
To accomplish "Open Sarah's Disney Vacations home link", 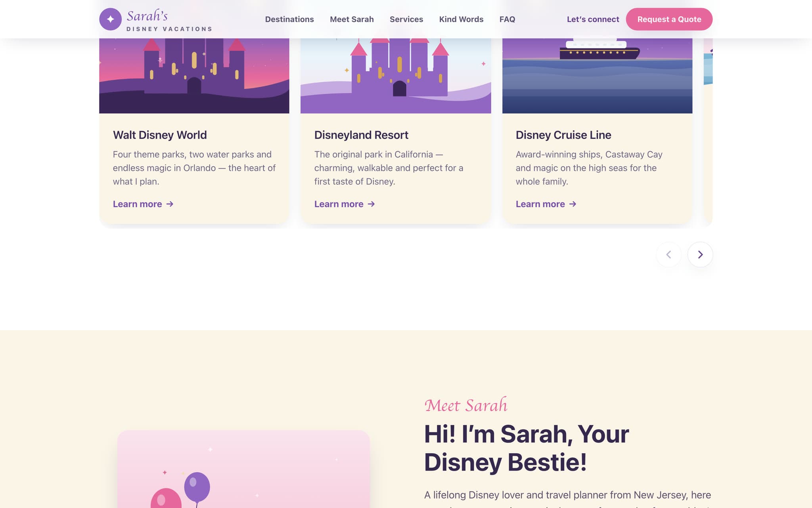I will pyautogui.click(x=156, y=19).
